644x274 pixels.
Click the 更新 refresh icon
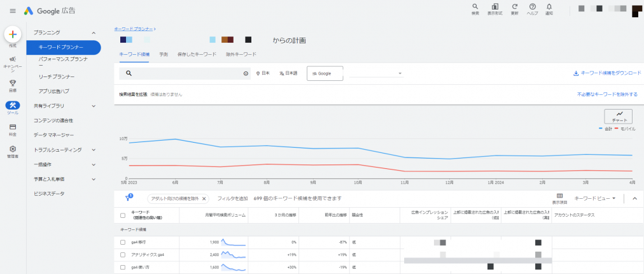point(514,7)
